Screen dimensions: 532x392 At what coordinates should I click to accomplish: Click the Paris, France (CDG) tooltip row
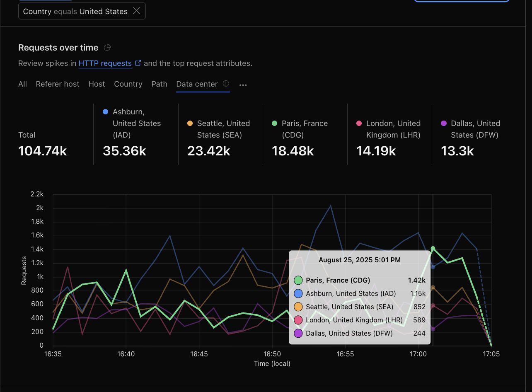click(x=360, y=280)
